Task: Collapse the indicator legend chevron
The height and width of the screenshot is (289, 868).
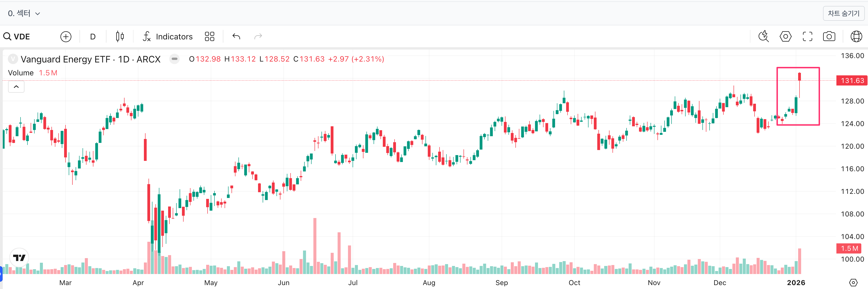Action: pos(16,87)
